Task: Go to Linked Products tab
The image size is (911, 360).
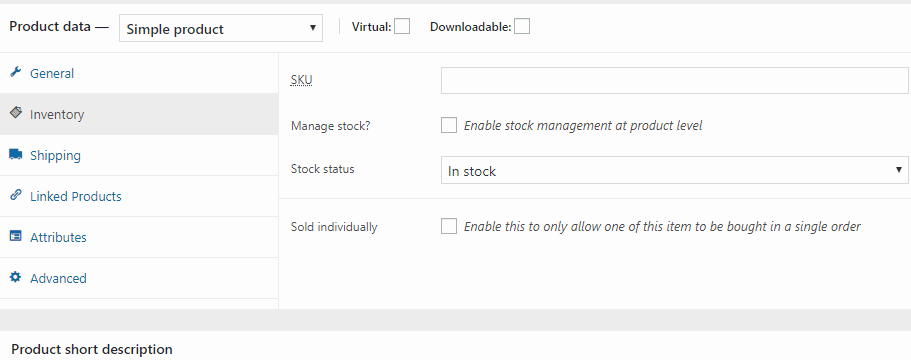Action: pos(139,196)
